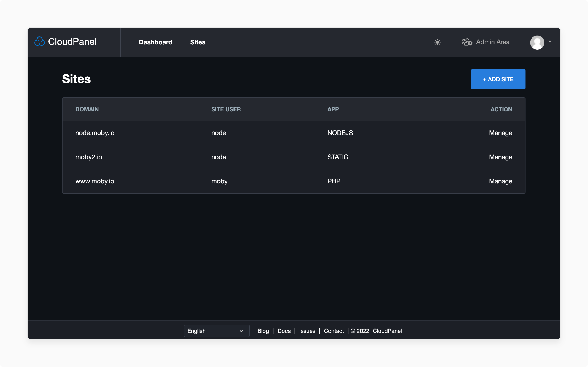Open the English language dropdown

click(217, 331)
